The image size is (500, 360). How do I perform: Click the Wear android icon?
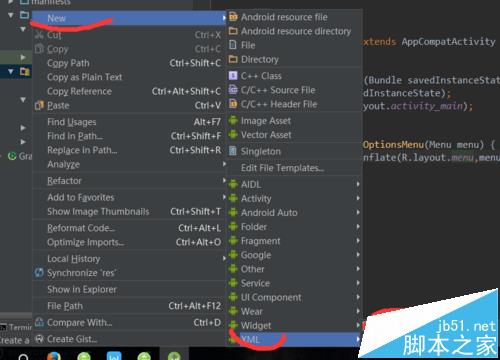click(x=233, y=311)
